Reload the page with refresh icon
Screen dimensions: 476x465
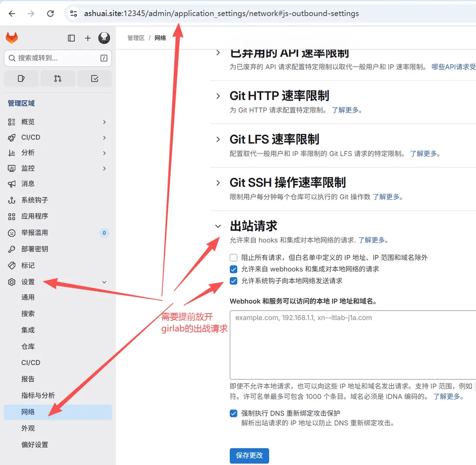point(50,13)
